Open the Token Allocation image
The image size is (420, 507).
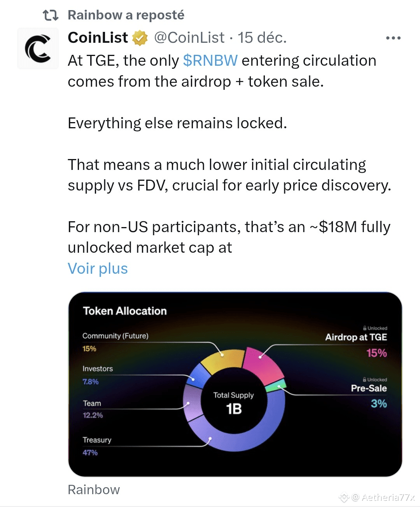point(235,384)
